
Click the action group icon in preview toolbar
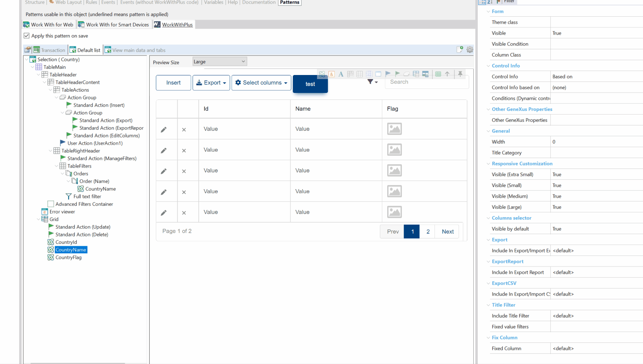click(407, 74)
